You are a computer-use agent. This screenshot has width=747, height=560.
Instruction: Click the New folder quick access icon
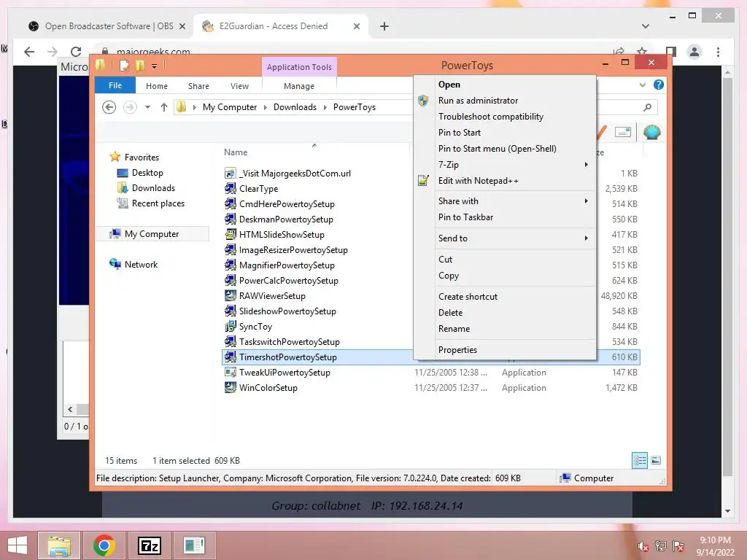pyautogui.click(x=139, y=66)
